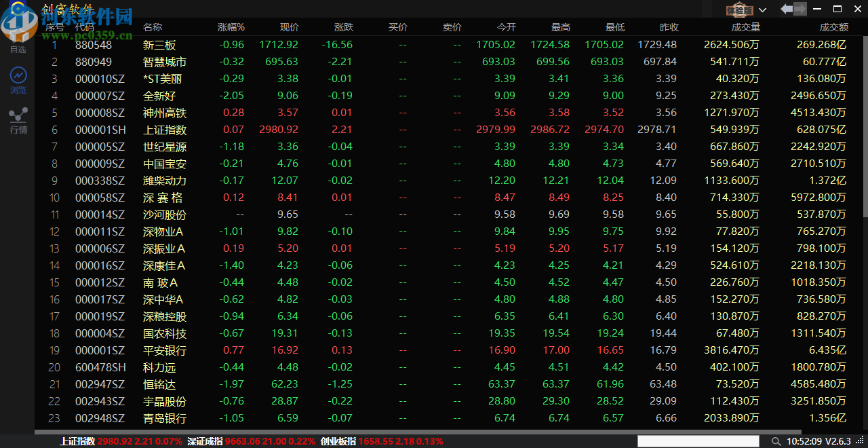
Task: Select the 深康佳A stock name
Action: point(163,265)
